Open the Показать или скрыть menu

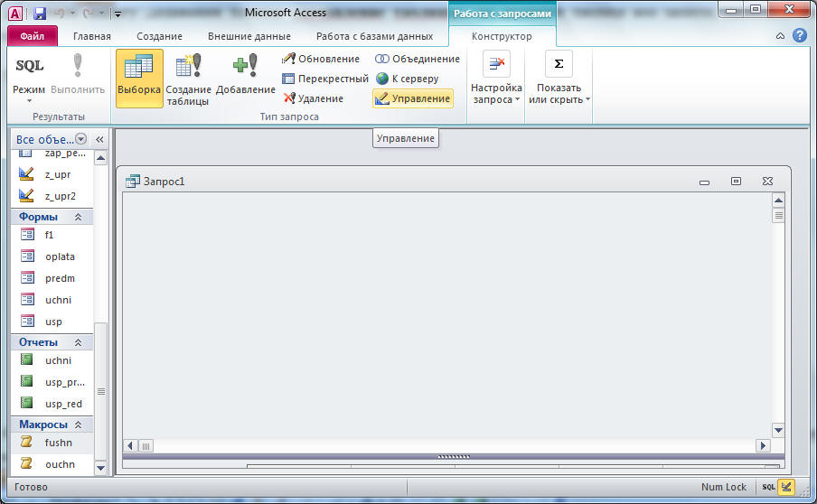click(x=559, y=78)
